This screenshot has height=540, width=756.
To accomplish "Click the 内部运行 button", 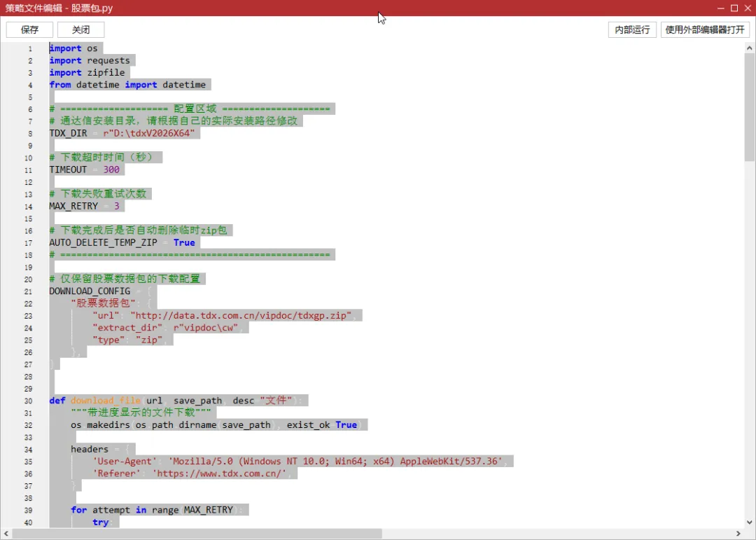I will [x=632, y=30].
